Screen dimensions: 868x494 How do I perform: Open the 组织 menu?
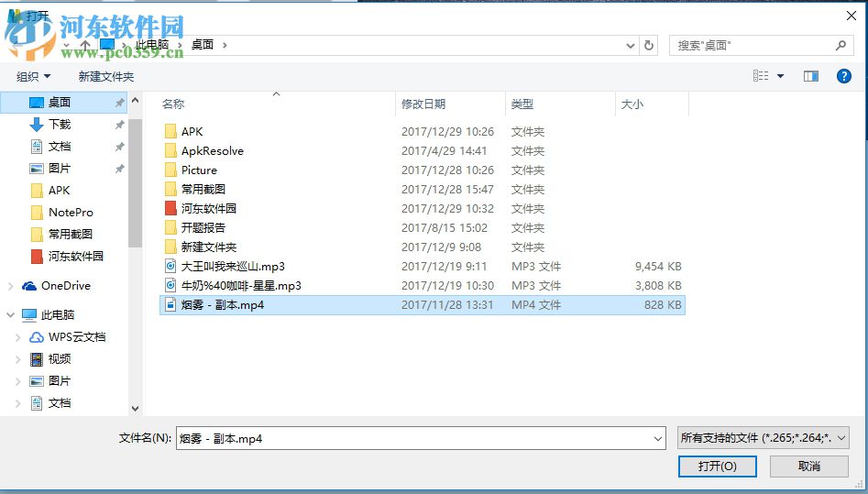coord(33,76)
